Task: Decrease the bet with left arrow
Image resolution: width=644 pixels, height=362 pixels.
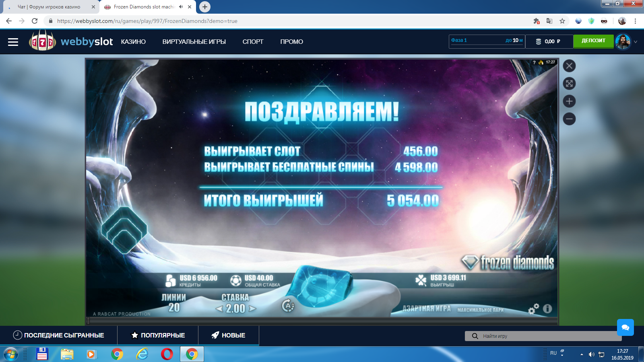Action: pos(219,309)
